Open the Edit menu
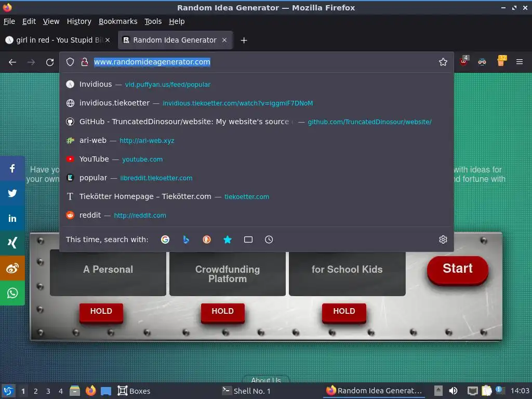 pyautogui.click(x=29, y=21)
